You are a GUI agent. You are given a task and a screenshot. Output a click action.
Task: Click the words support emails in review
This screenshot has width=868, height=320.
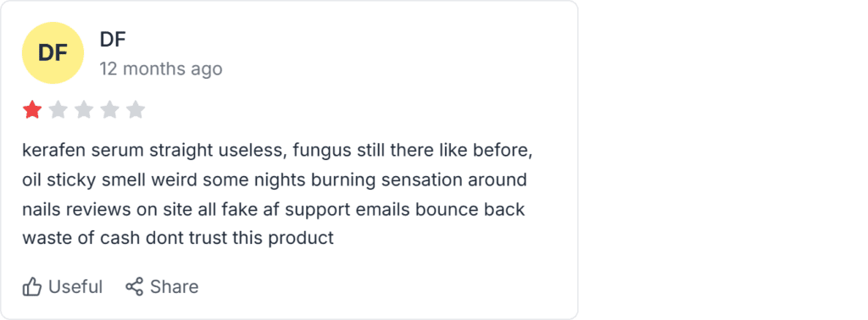coord(348,211)
